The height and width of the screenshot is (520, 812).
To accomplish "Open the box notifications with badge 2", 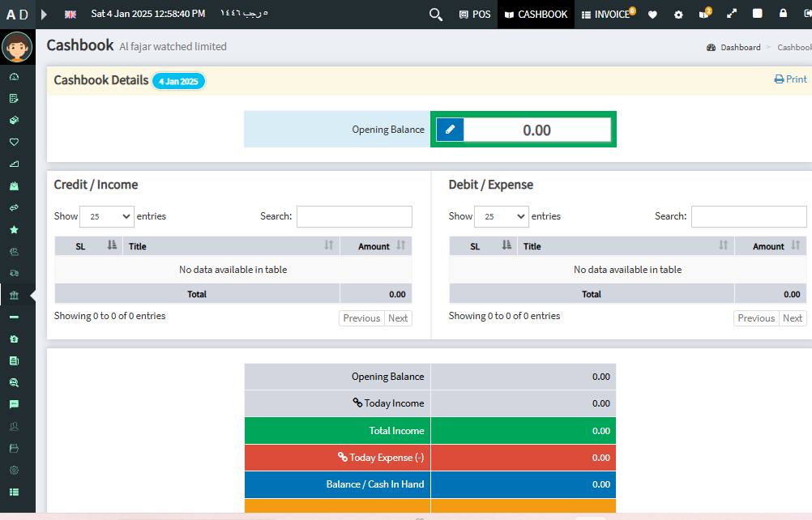I will pos(705,14).
